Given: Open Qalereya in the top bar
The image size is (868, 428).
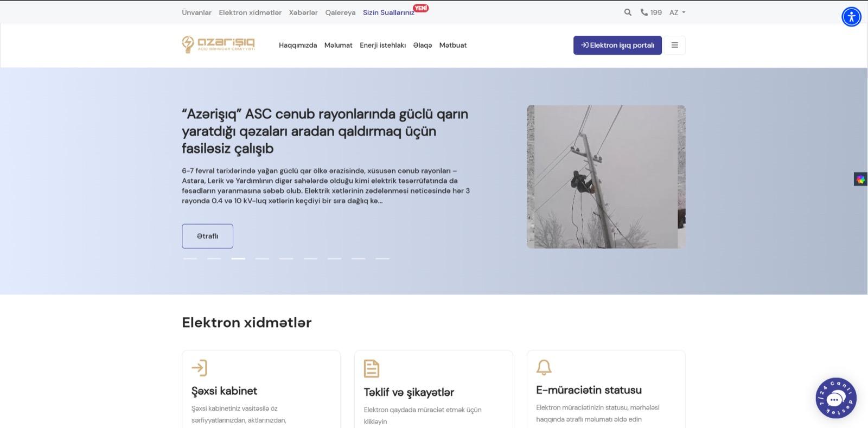Looking at the screenshot, I should (x=340, y=12).
